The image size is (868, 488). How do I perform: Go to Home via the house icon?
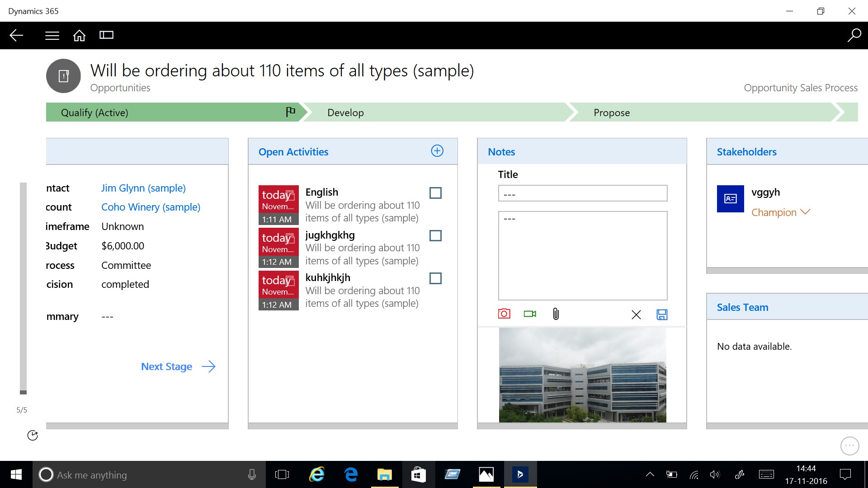[x=79, y=35]
